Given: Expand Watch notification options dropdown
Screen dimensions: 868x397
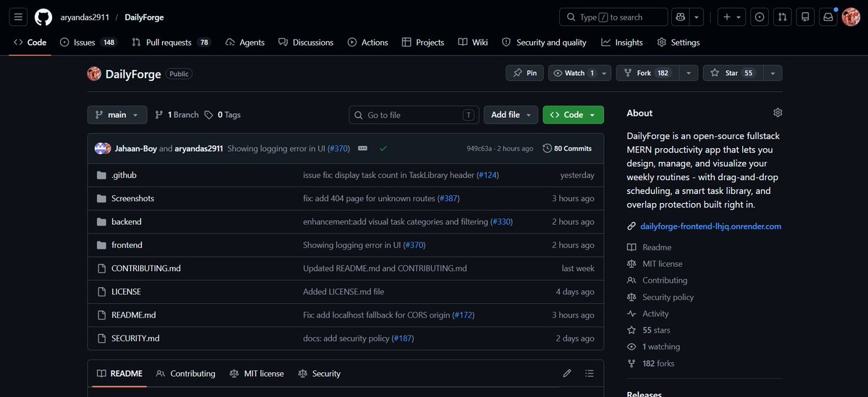Looking at the screenshot, I should [x=603, y=73].
